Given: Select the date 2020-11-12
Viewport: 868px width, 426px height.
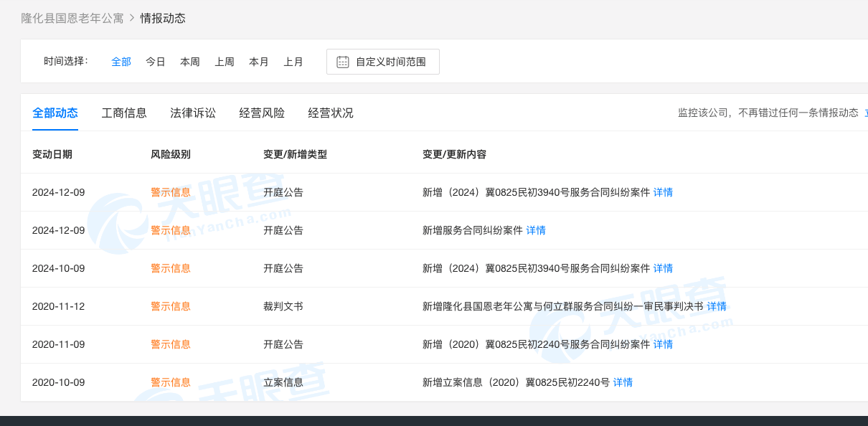Looking at the screenshot, I should (59, 306).
